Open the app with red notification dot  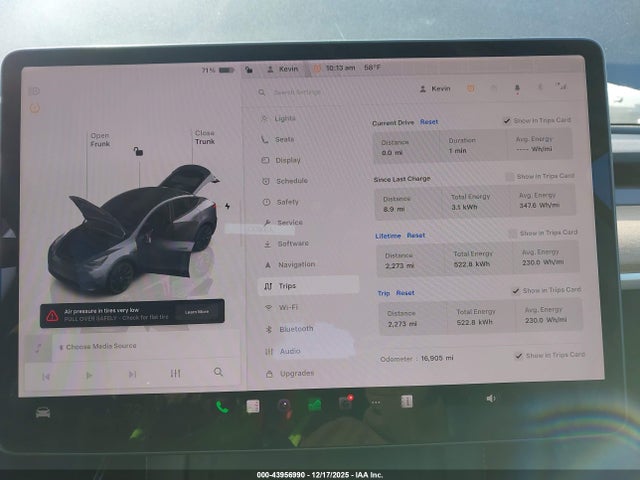coord(345,403)
